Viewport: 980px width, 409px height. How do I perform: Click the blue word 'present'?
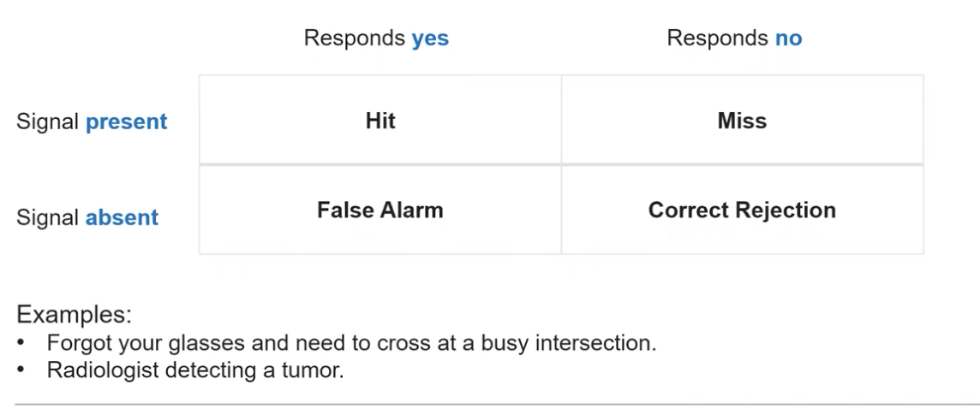click(126, 122)
